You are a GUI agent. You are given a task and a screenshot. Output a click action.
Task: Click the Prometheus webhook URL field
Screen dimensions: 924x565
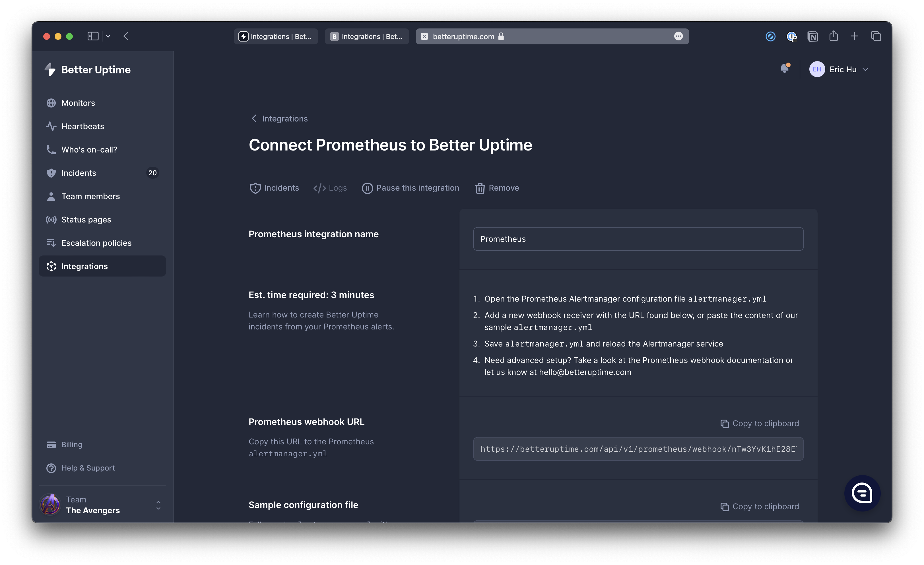pyautogui.click(x=638, y=449)
